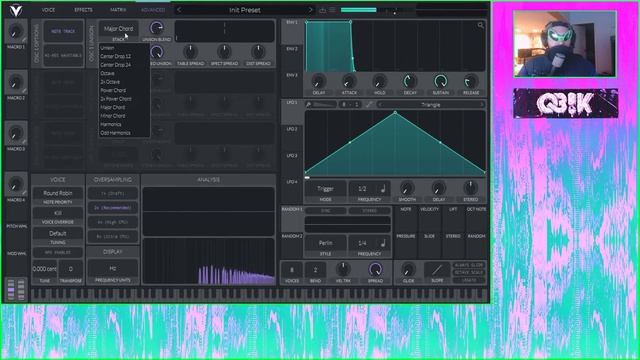The image size is (640, 360).
Task: Select the ENV 3 tab
Action: [292, 84]
